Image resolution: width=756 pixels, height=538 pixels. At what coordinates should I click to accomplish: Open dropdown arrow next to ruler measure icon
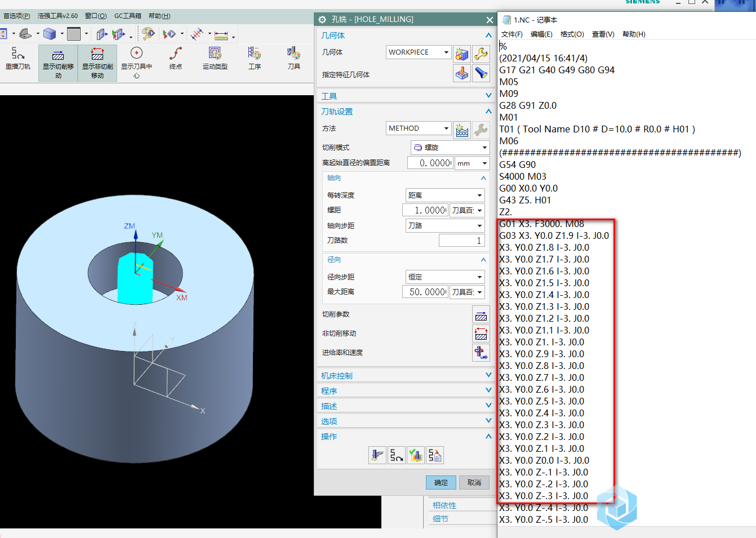click(233, 38)
